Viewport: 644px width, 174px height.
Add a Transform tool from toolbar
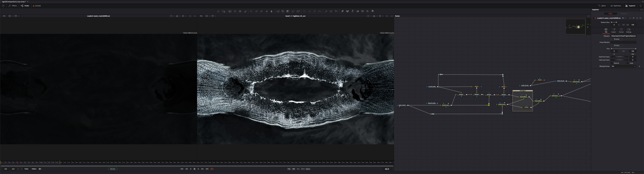pyautogui.click(x=298, y=11)
